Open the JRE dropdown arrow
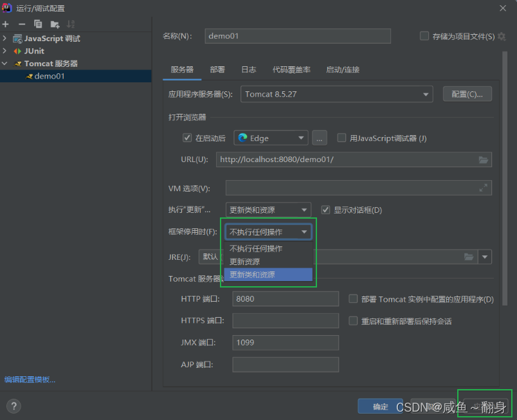This screenshot has height=420, width=517. point(485,257)
